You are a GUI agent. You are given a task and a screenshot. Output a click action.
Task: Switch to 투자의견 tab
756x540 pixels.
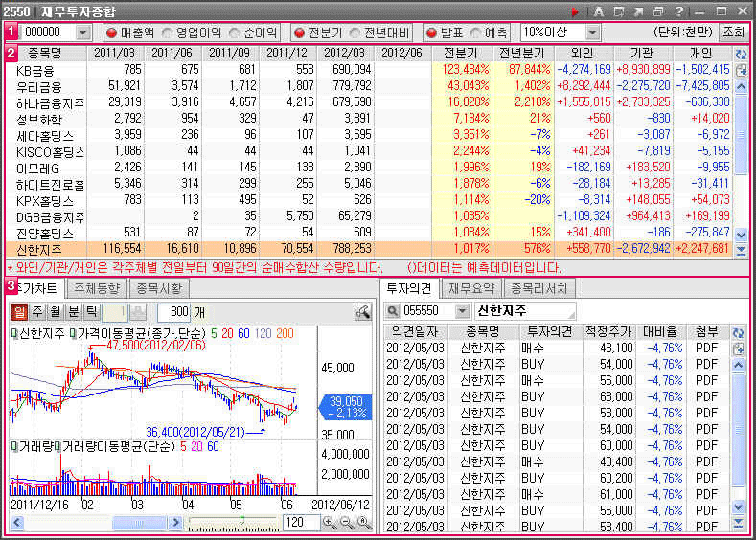click(x=409, y=288)
